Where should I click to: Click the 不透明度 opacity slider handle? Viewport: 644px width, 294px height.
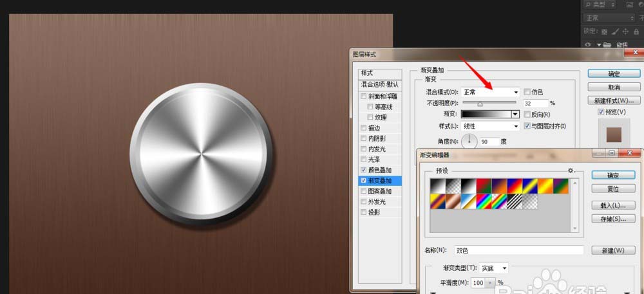coord(480,103)
